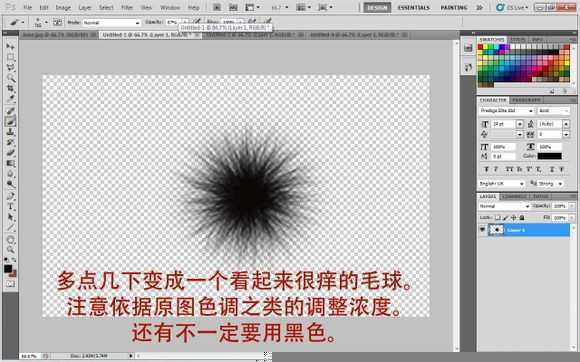Open the anti-aliasing Strong dropdown
This screenshot has width=580, height=362.
549,183
